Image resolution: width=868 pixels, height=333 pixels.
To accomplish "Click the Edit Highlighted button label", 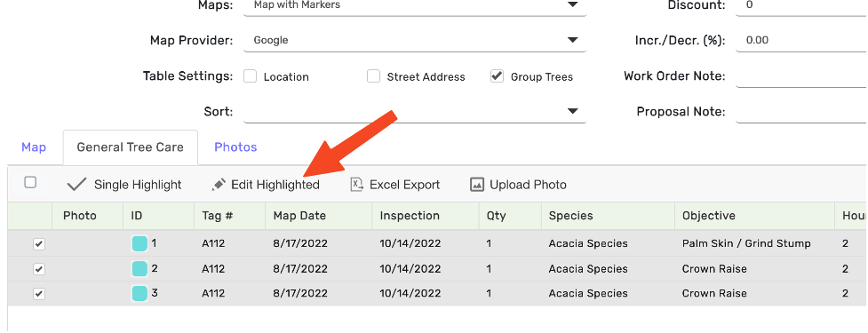I will [275, 185].
